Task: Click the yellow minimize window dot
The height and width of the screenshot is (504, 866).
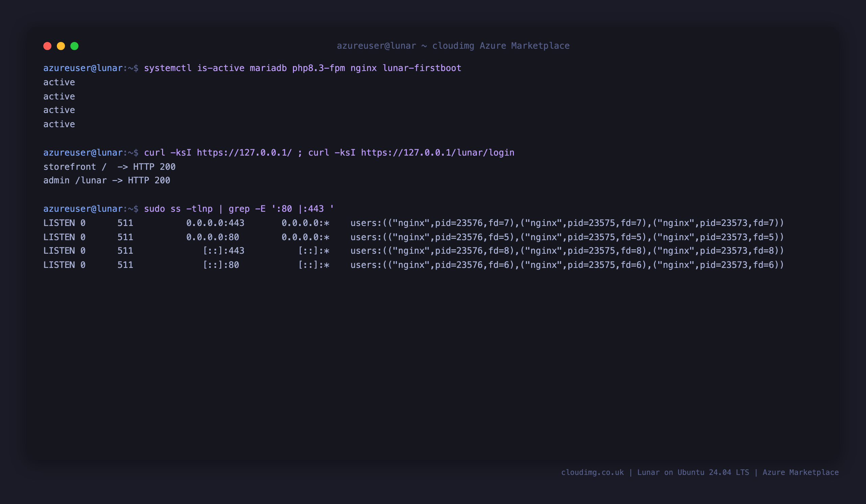Action: tap(61, 46)
